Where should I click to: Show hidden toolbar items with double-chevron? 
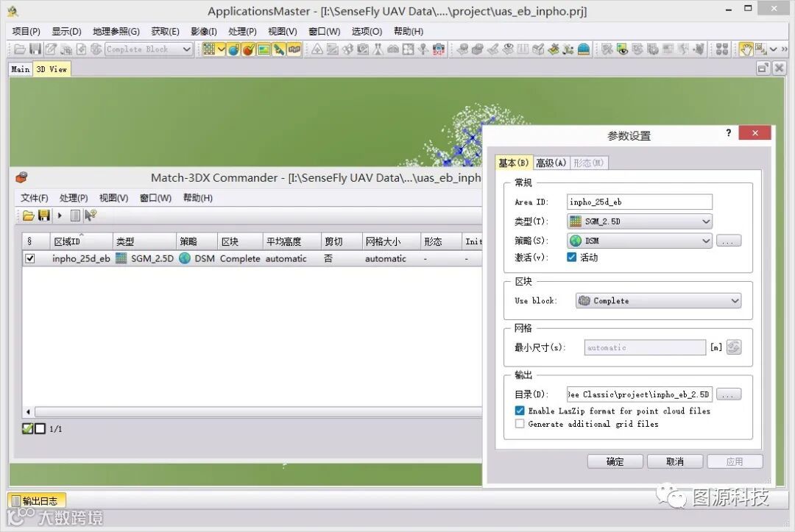pos(785,49)
